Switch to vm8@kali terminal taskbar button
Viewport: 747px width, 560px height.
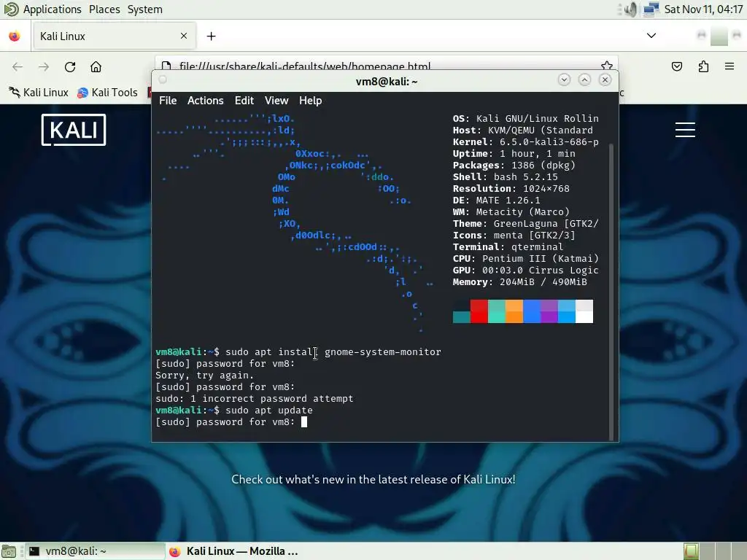tap(94, 551)
